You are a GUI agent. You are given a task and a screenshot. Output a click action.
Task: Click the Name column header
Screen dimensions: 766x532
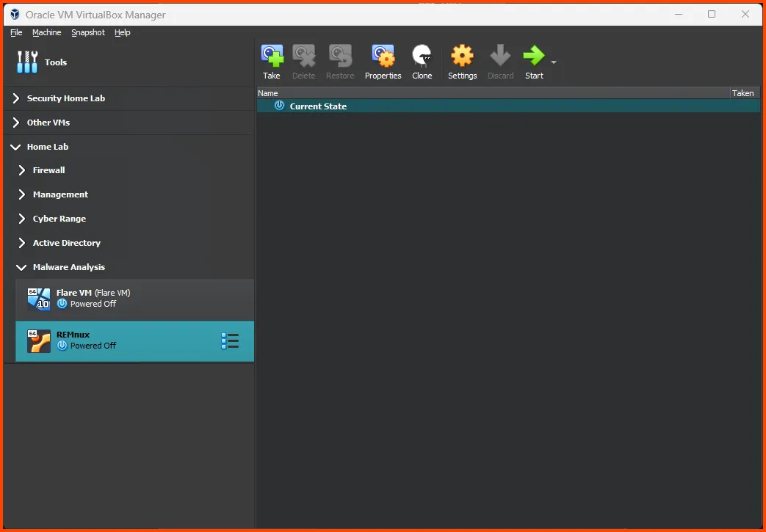point(493,93)
